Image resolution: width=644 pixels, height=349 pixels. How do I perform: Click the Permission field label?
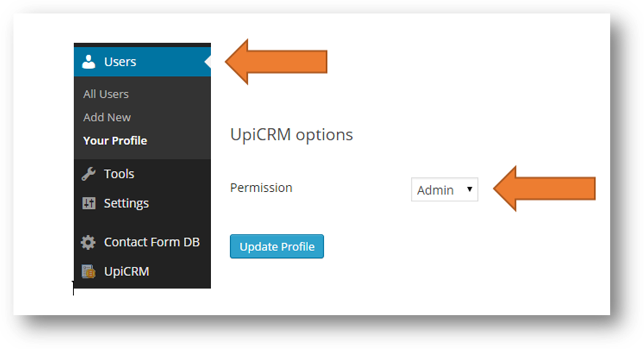point(261,187)
